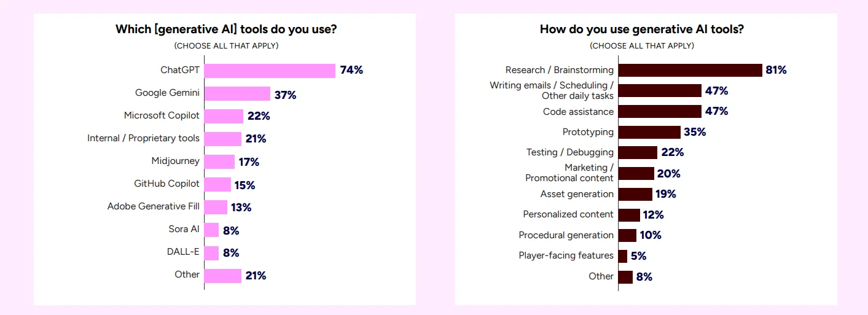Click the Adobe Generative Fill bar
This screenshot has width=868, height=315.
pyautogui.click(x=216, y=207)
